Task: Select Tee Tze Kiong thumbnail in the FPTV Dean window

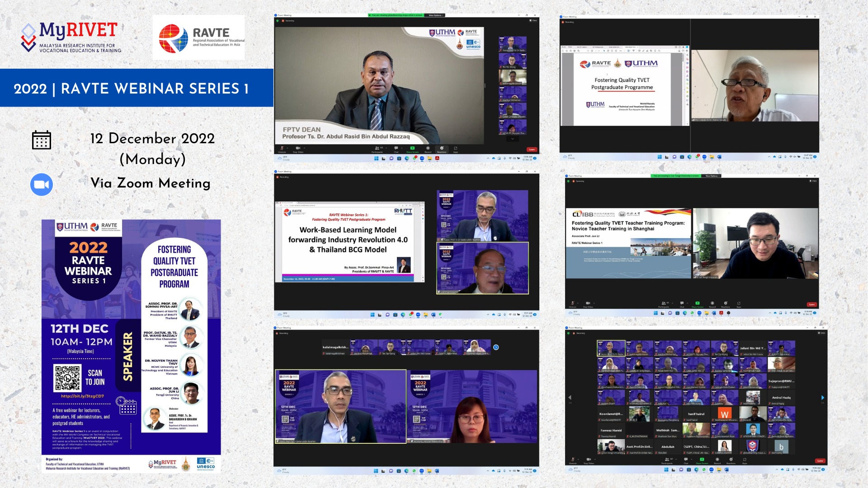Action: pyautogui.click(x=513, y=61)
